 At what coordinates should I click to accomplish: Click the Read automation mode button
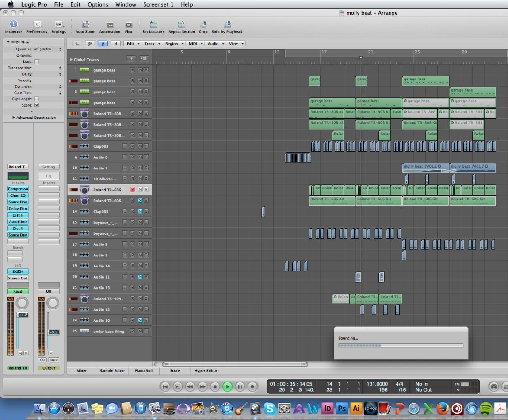(x=18, y=291)
